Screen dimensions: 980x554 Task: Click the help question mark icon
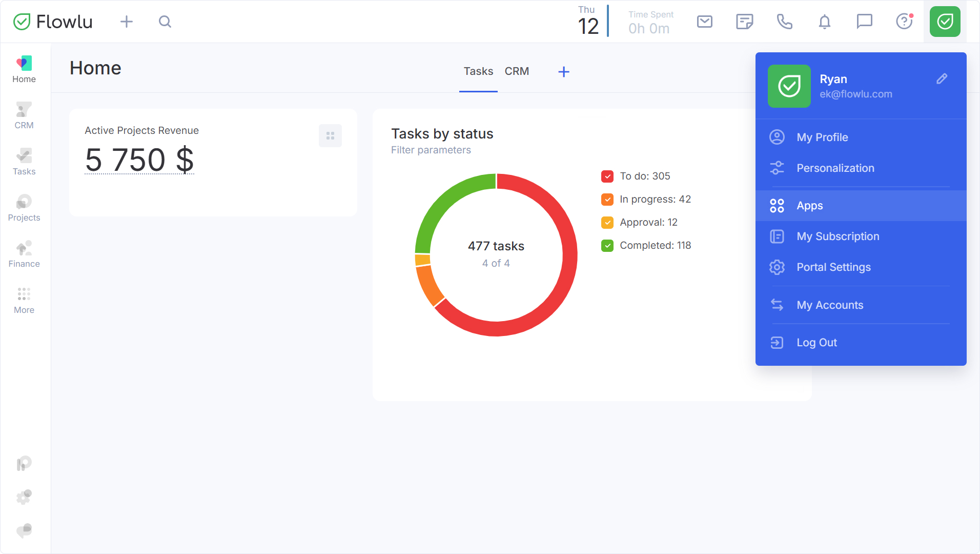click(x=904, y=22)
